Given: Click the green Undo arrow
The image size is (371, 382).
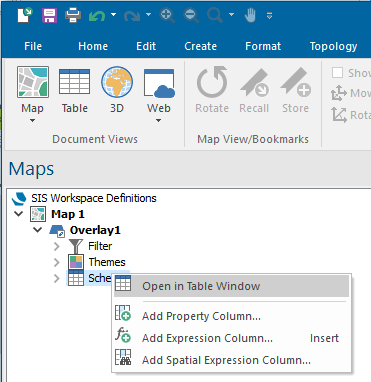Looking at the screenshot, I should pos(97,15).
